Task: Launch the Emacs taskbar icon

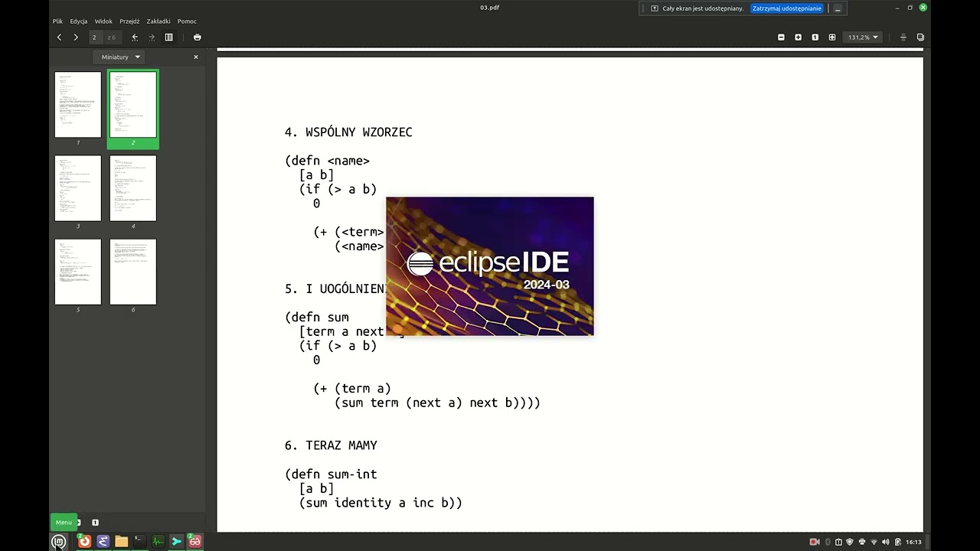Action: pyautogui.click(x=103, y=542)
